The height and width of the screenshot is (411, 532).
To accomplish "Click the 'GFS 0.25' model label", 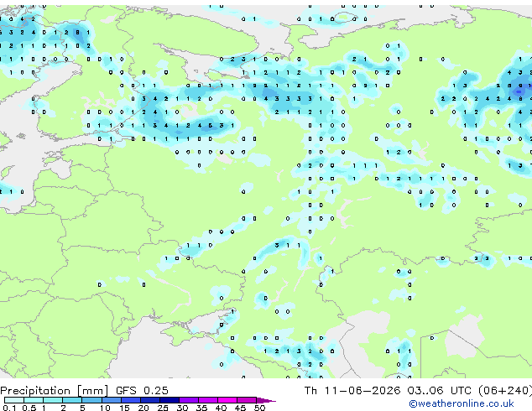I will (142, 391).
